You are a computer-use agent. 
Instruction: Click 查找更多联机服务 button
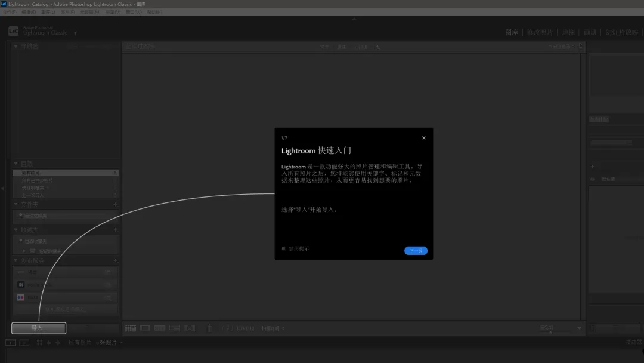click(66, 309)
